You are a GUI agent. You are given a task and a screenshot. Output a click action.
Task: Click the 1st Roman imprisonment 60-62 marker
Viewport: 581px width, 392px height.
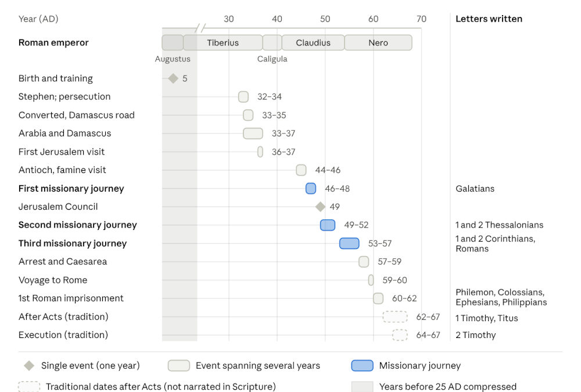378,299
